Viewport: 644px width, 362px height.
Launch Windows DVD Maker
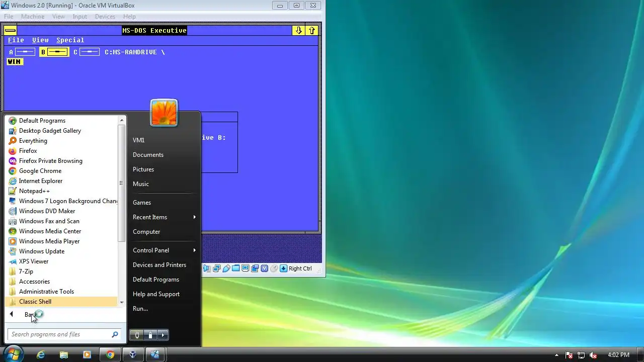pyautogui.click(x=62, y=211)
